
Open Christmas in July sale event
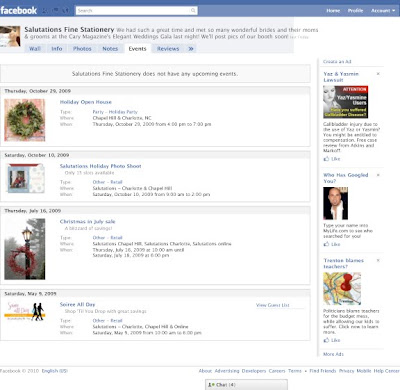pyautogui.click(x=87, y=221)
